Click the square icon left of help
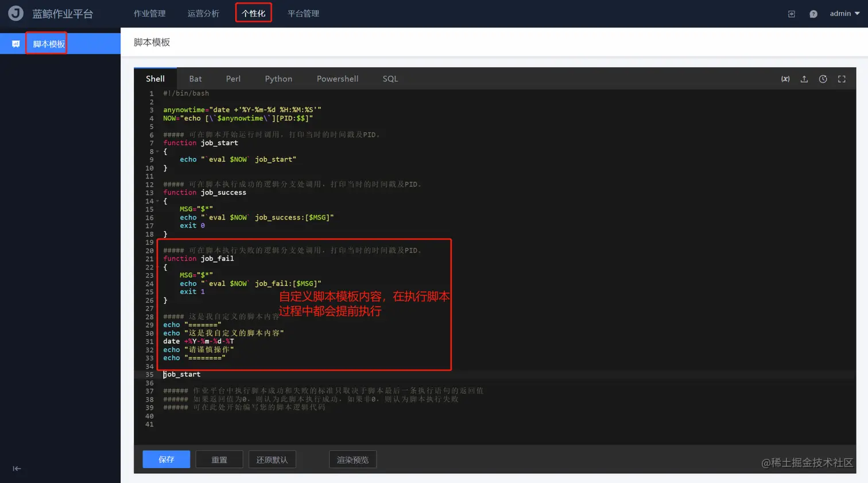868x483 pixels. pos(792,14)
